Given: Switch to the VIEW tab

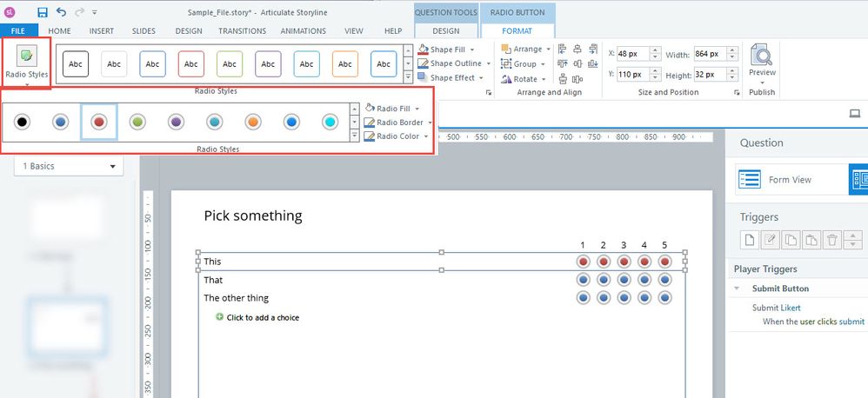Looking at the screenshot, I should click(354, 31).
